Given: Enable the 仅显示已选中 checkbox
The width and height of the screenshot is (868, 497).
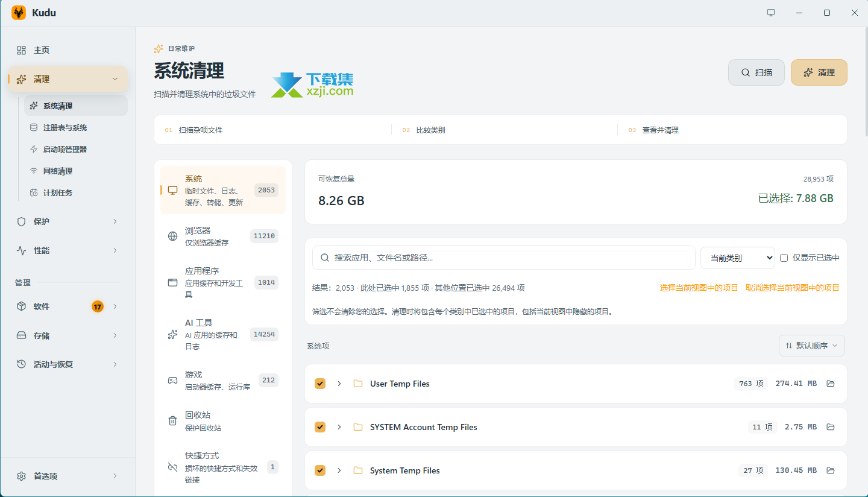Looking at the screenshot, I should tap(784, 258).
